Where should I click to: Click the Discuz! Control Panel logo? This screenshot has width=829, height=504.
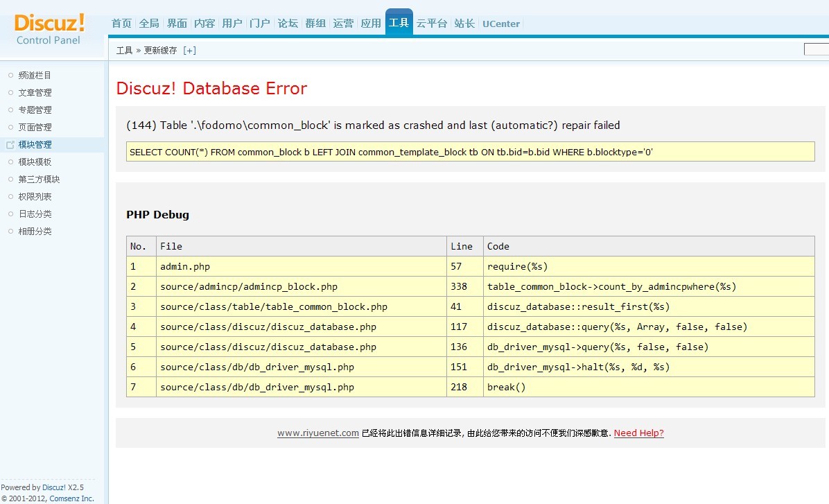[x=49, y=29]
